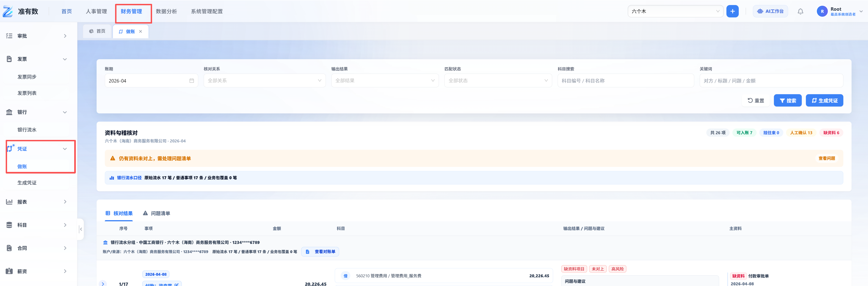Screen dimensions: 868x286
Task: Click the bank icon of 银行流水分组 header
Action: 105,243
